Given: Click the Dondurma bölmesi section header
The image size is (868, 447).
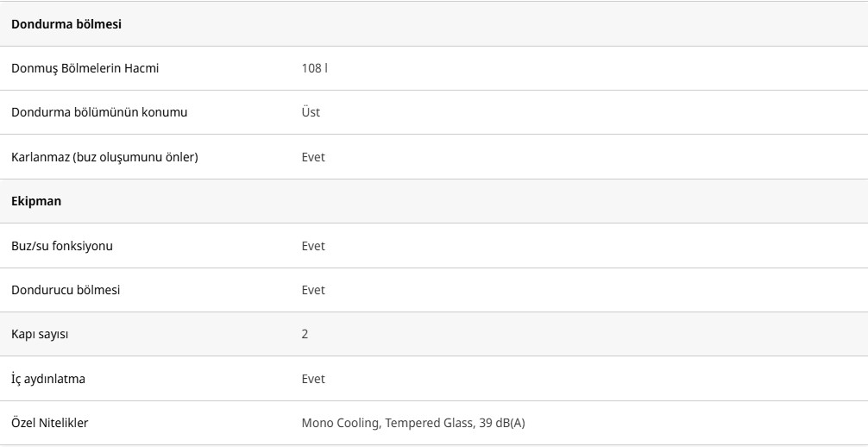Looking at the screenshot, I should 66,24.
